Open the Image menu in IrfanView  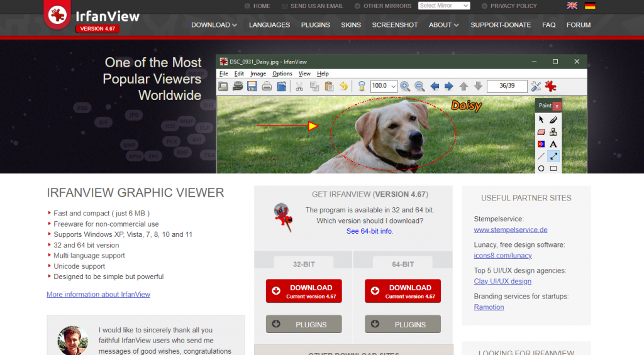tap(258, 74)
